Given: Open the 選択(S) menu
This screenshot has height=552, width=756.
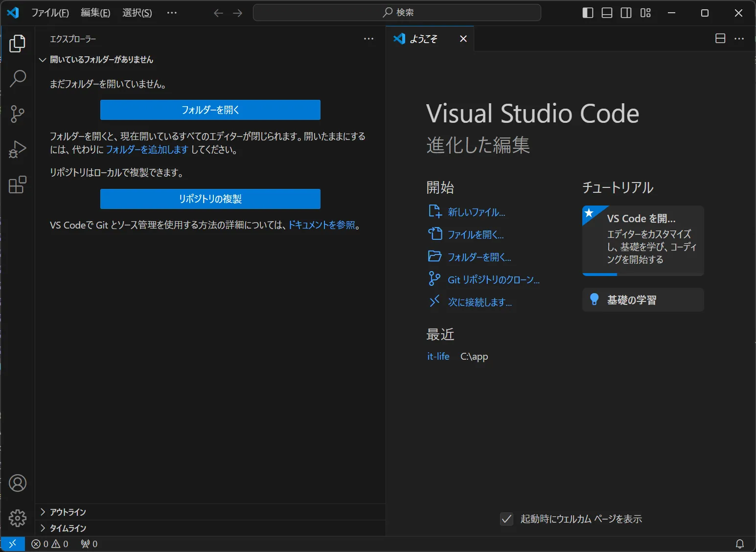Looking at the screenshot, I should (x=137, y=13).
